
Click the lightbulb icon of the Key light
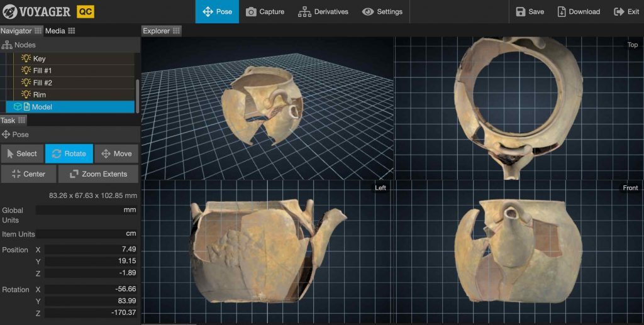coord(26,58)
